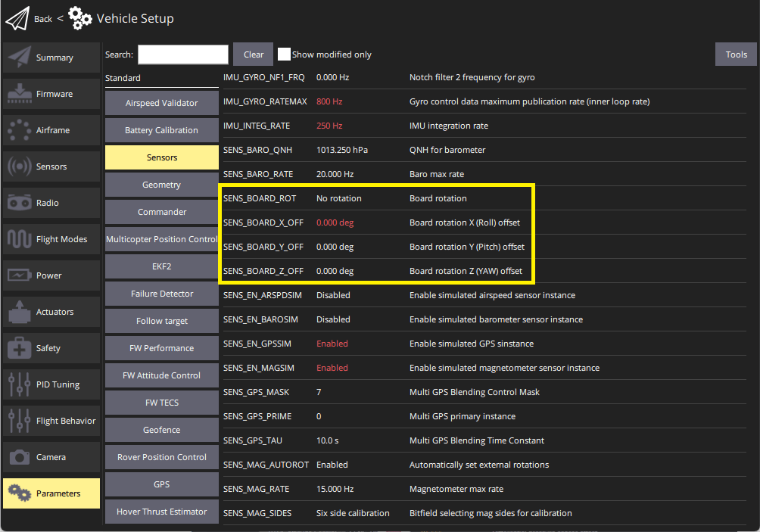Open Flight Modes icon
Viewport: 760px width, 532px height.
point(19,239)
